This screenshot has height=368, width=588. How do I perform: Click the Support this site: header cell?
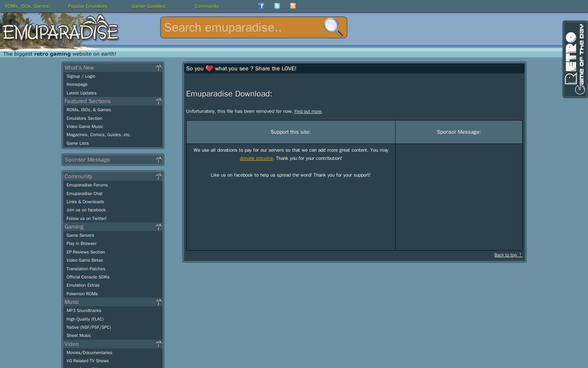pyautogui.click(x=291, y=132)
